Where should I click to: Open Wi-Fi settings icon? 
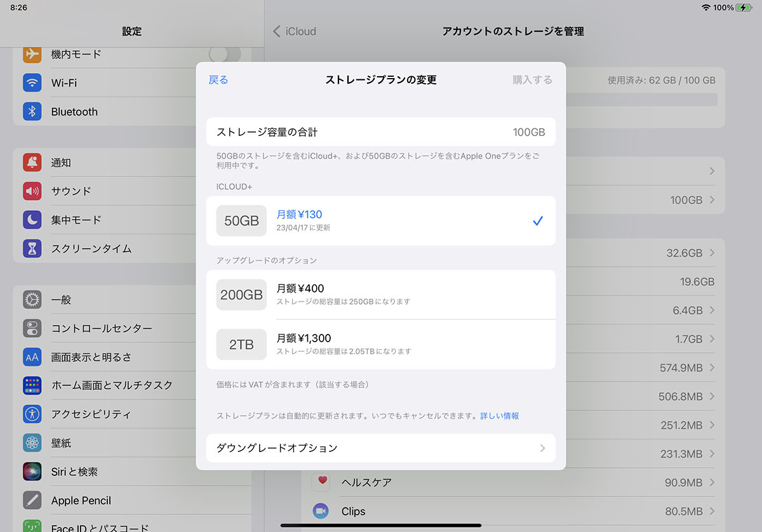tap(32, 83)
